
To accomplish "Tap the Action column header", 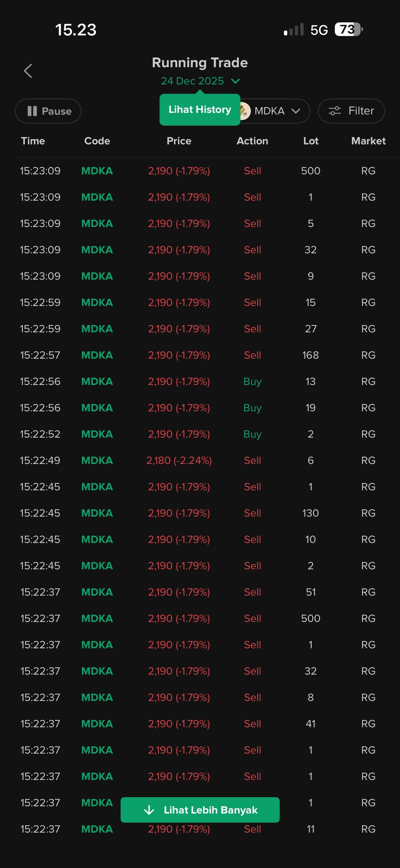I will (252, 141).
